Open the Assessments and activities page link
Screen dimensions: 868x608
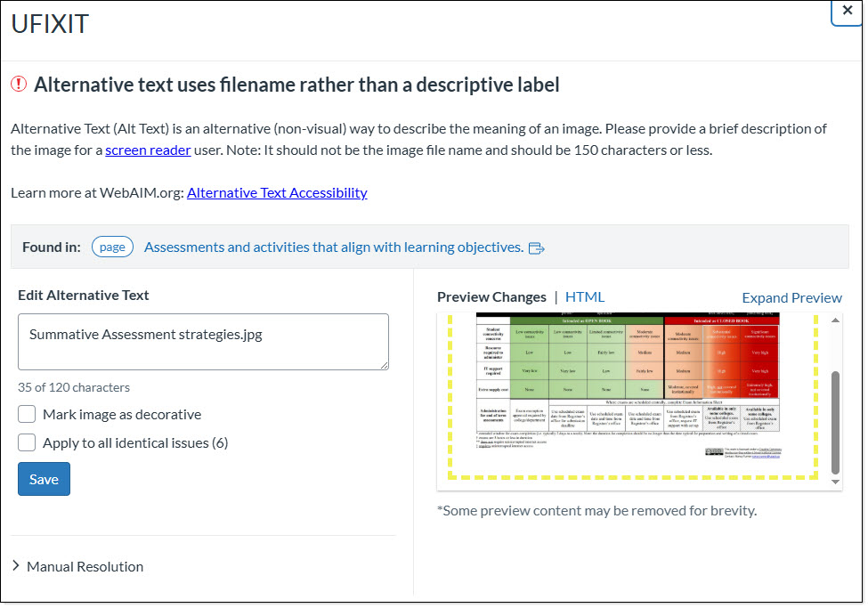333,247
